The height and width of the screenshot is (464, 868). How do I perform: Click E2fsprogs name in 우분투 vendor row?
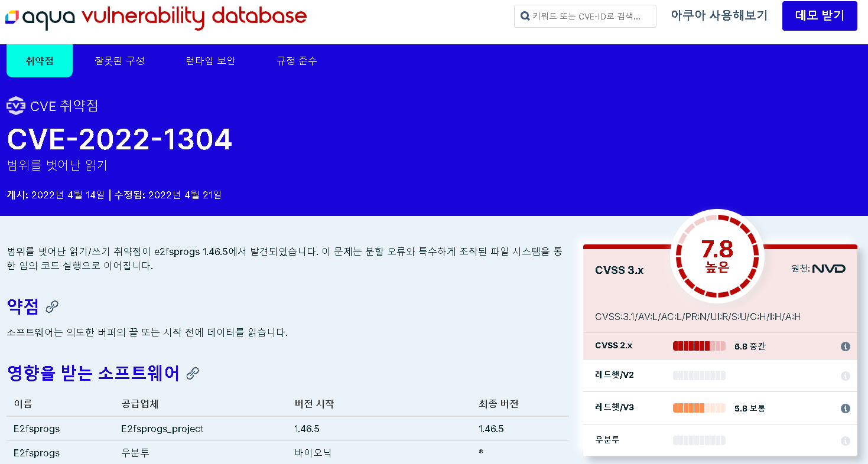[x=37, y=453]
